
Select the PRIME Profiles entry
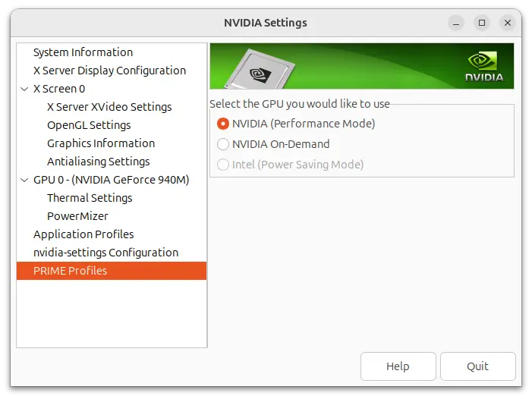click(71, 271)
